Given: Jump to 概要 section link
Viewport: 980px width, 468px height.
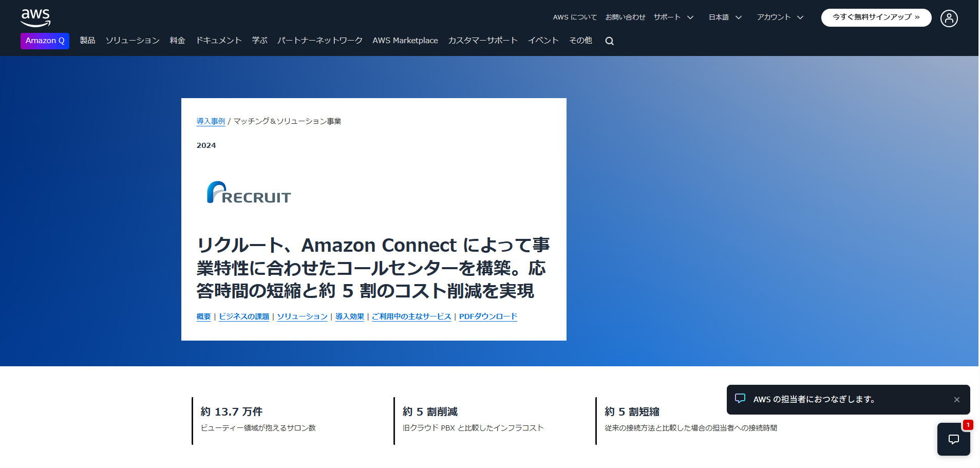Looking at the screenshot, I should (203, 316).
